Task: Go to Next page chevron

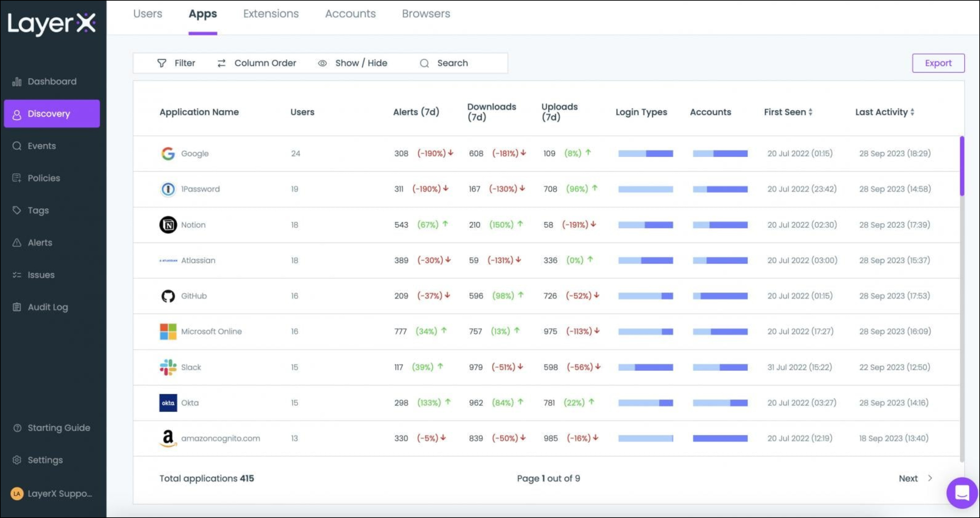Action: pyautogui.click(x=930, y=478)
